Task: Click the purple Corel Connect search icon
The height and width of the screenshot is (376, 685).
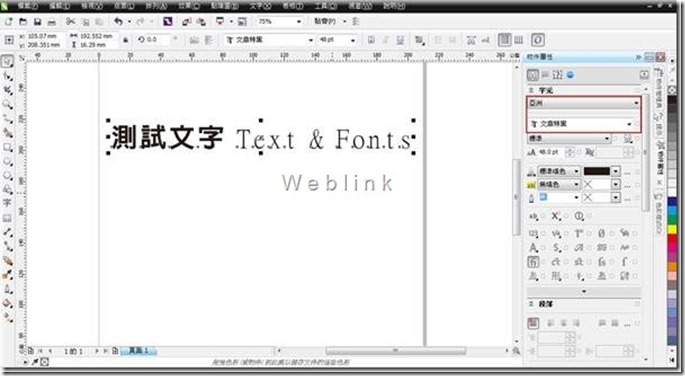Action: click(x=168, y=21)
